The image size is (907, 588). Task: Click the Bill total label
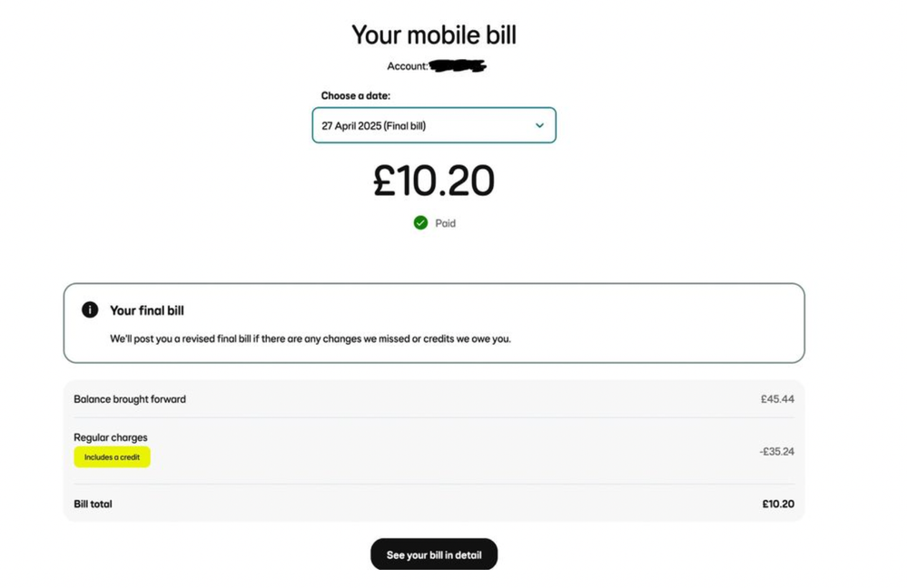[93, 504]
